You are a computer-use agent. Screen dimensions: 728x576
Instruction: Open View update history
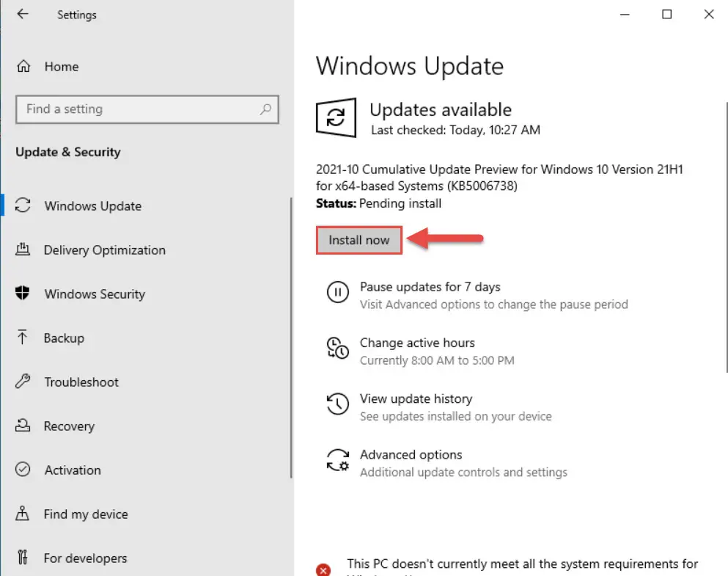416,398
